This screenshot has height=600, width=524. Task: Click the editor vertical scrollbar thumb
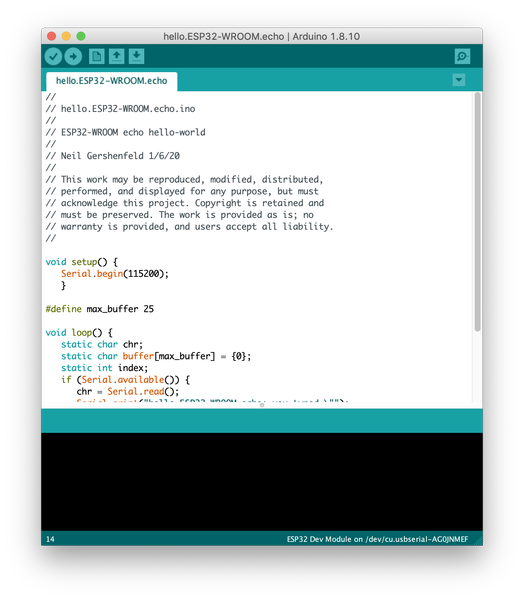coord(477,212)
